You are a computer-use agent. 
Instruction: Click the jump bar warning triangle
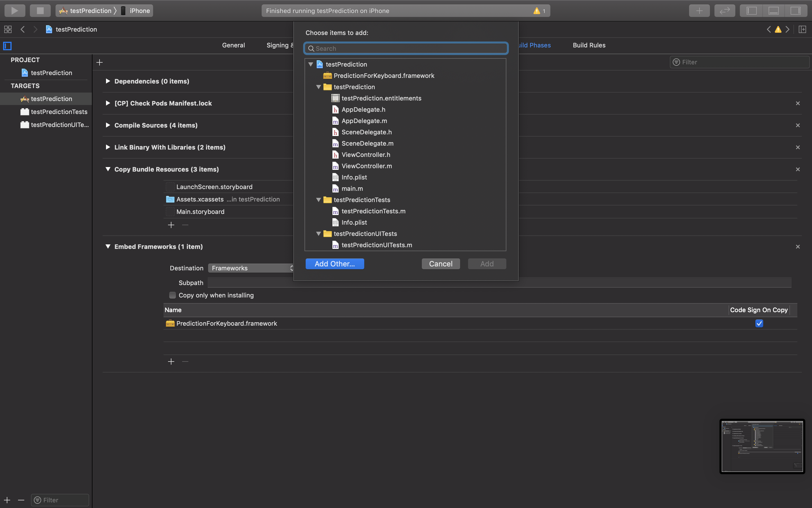point(778,29)
